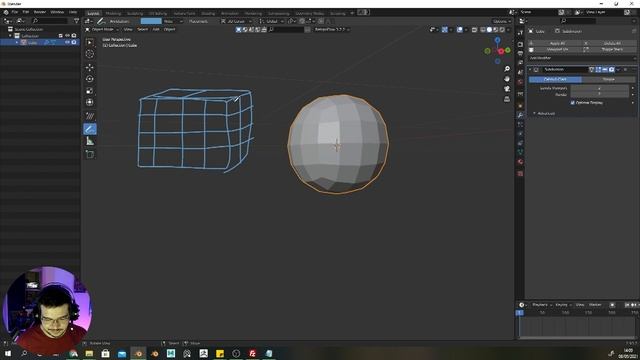The height and width of the screenshot is (360, 640).
Task: Switch perspective/orthographic view icon
Action: [507, 99]
